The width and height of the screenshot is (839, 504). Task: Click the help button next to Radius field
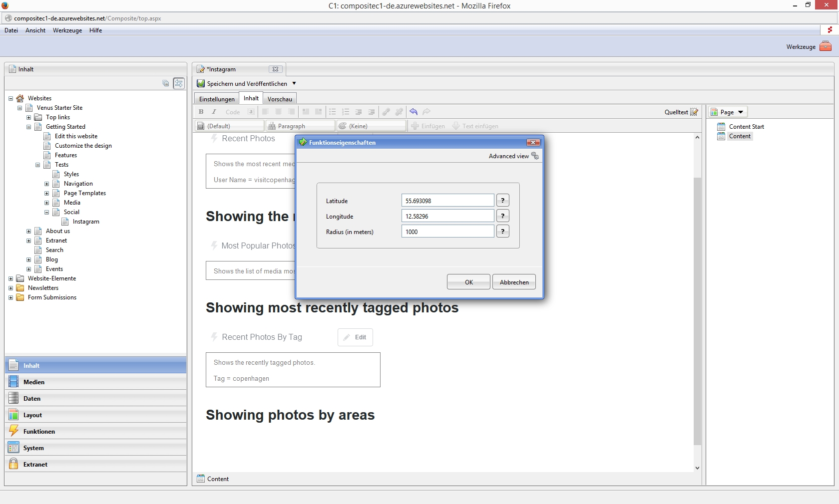pos(502,232)
